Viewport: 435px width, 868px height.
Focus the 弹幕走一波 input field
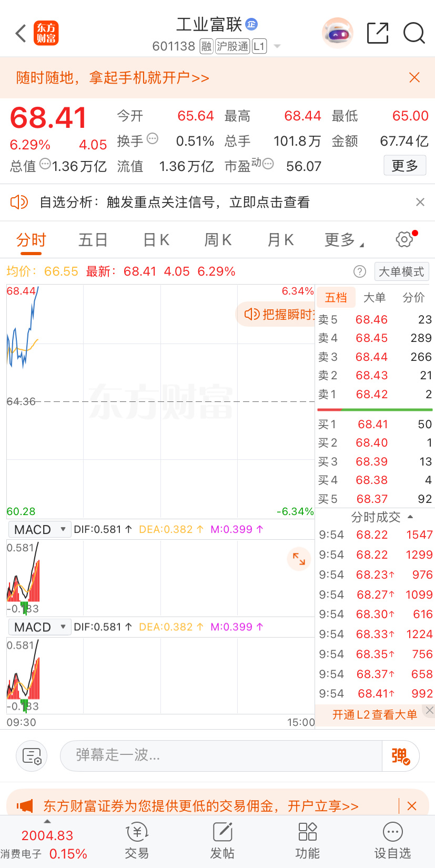[x=221, y=755]
